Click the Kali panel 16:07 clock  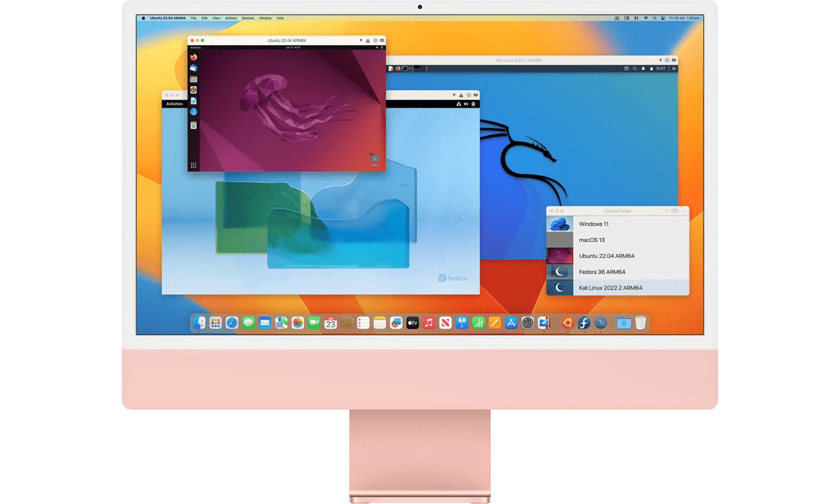661,69
